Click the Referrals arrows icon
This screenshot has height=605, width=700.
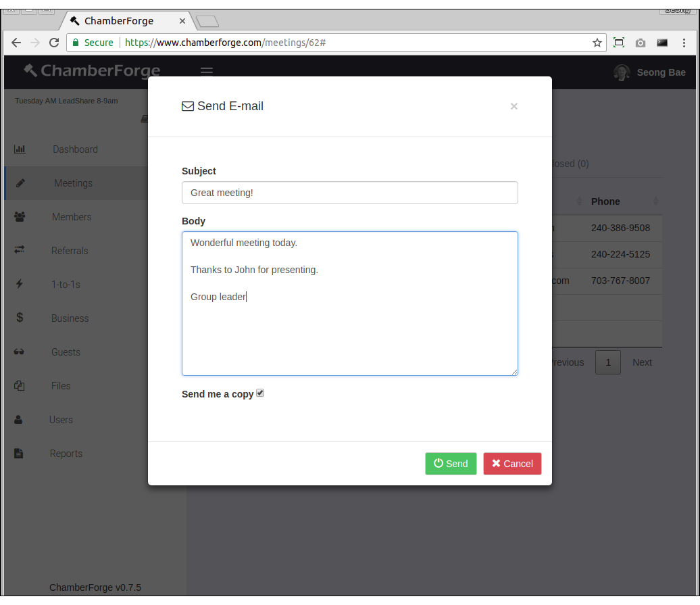click(20, 250)
